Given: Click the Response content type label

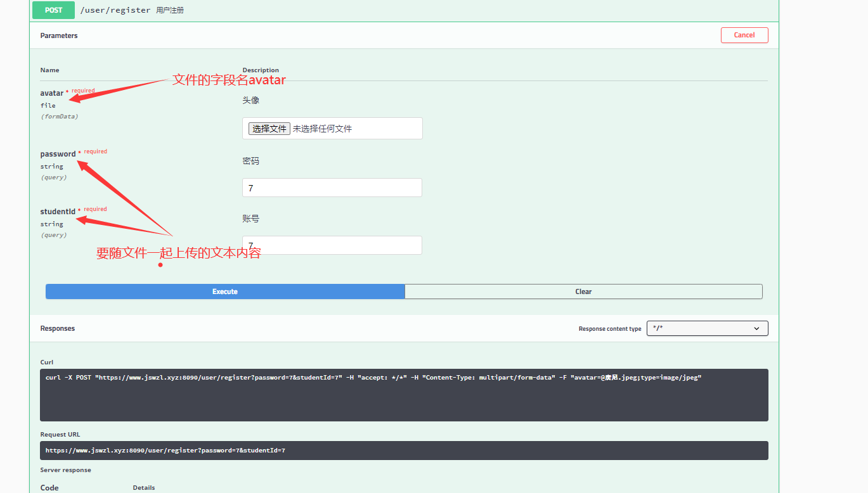Looking at the screenshot, I should coord(610,329).
